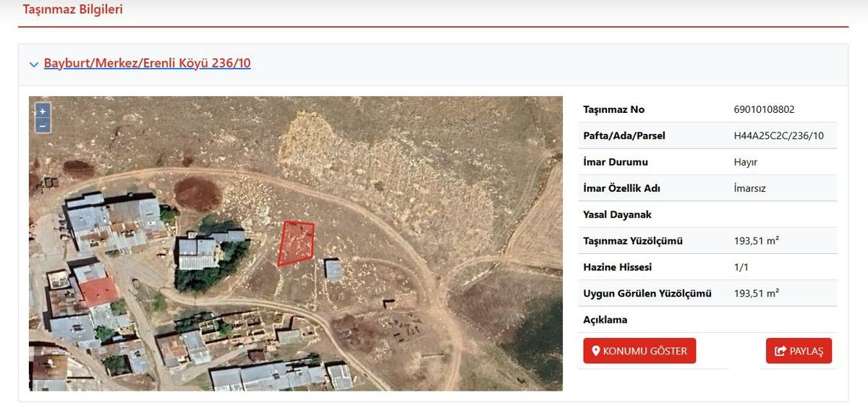Click the share arrow icon in Paylaş
Viewport: 868px width, 411px height.
(x=780, y=351)
